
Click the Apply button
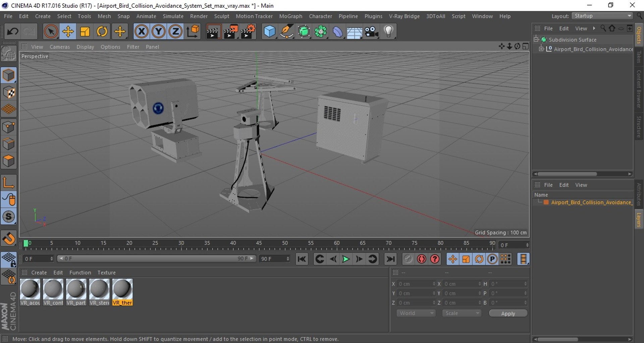click(508, 313)
